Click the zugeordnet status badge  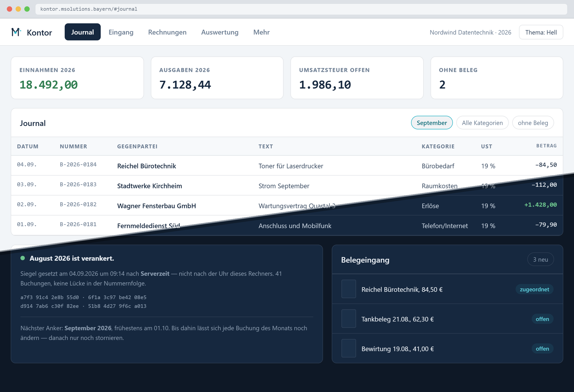coord(534,289)
